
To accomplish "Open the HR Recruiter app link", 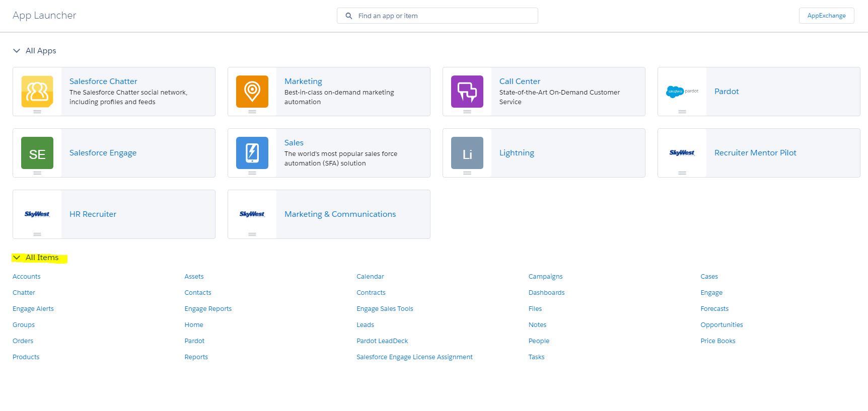I will pyautogui.click(x=93, y=214).
